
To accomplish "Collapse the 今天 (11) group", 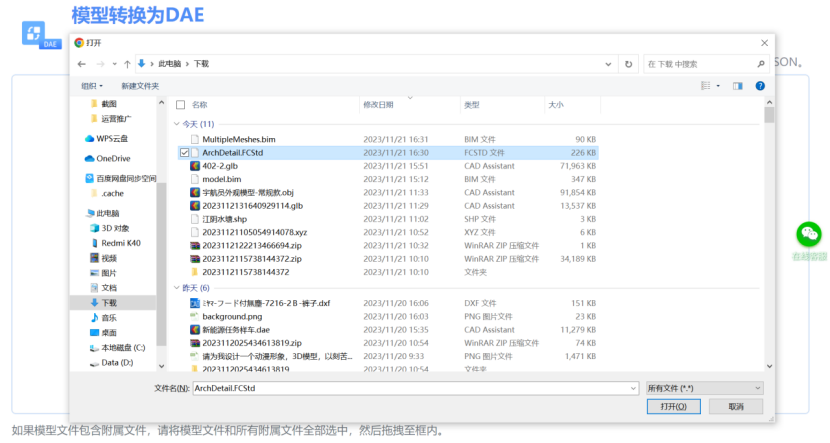I will [177, 124].
